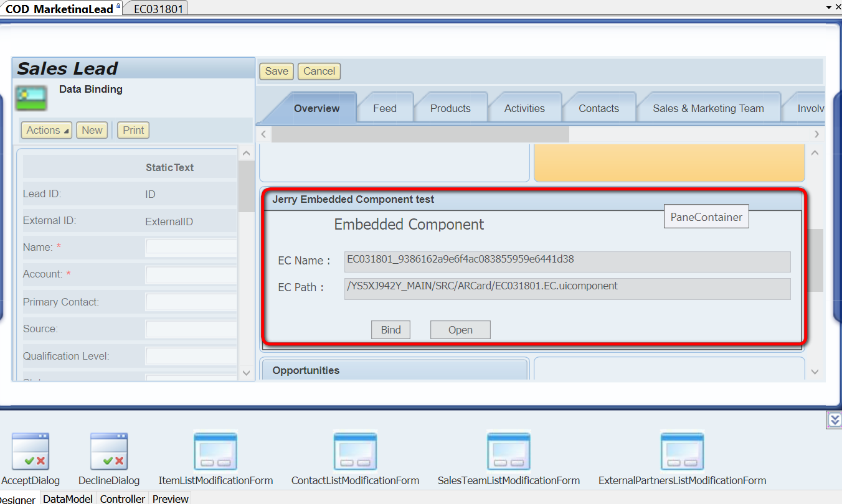842x504 pixels.
Task: Select the ItemListModificationForm icon
Action: coord(215,451)
